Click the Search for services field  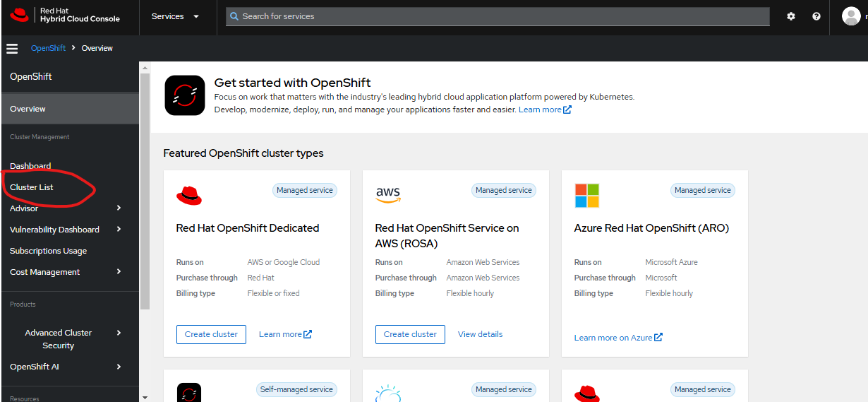pos(498,16)
